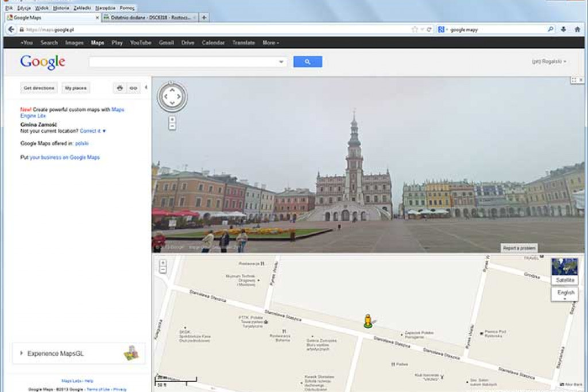Open the Plik menu
Viewport: 588px width, 392px height.
click(x=9, y=8)
